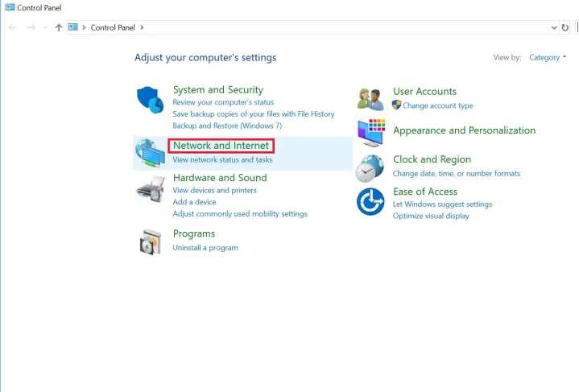The height and width of the screenshot is (392, 579).
Task: Expand the chevron after Control Panel breadcrumb
Action: coord(142,27)
